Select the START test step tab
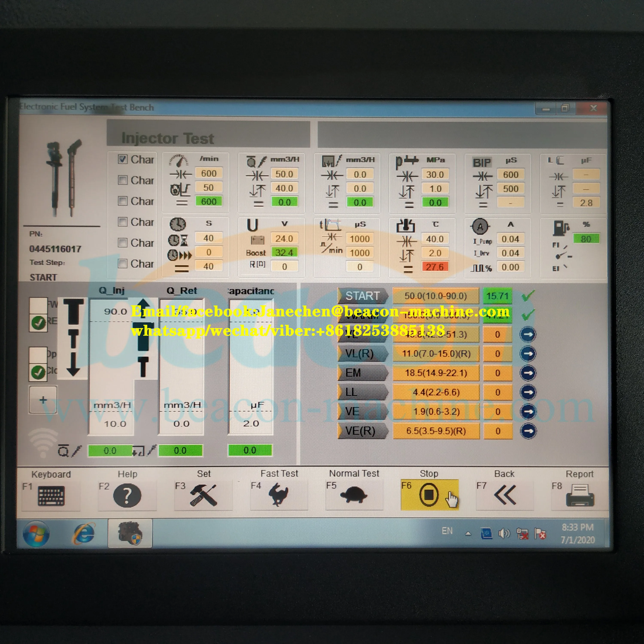 coord(362,296)
